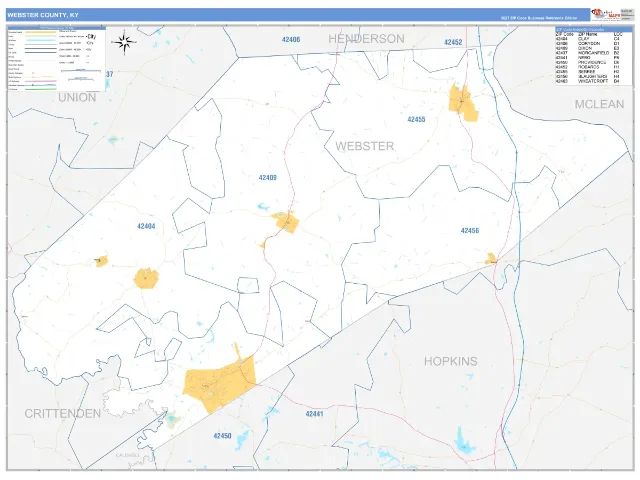Click the WHEATCROFT row in the ZIP index
This screenshot has width=640, height=480.
(588, 81)
